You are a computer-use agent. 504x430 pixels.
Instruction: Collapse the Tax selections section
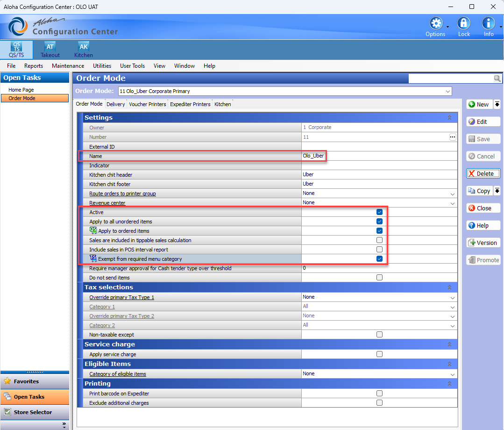[449, 287]
